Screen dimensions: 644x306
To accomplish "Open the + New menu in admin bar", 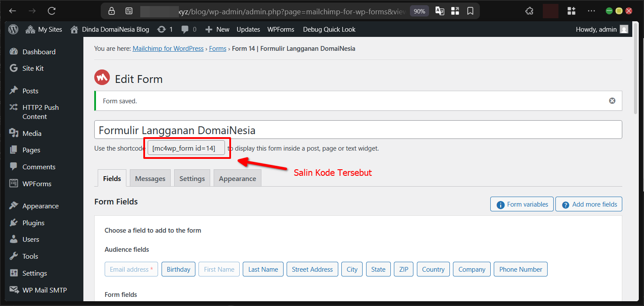I will coord(217,29).
